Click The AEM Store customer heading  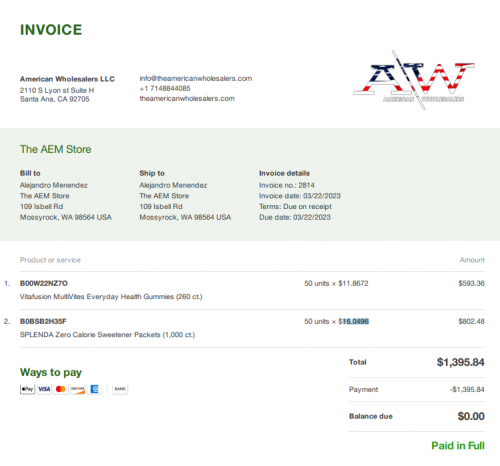[x=55, y=149]
